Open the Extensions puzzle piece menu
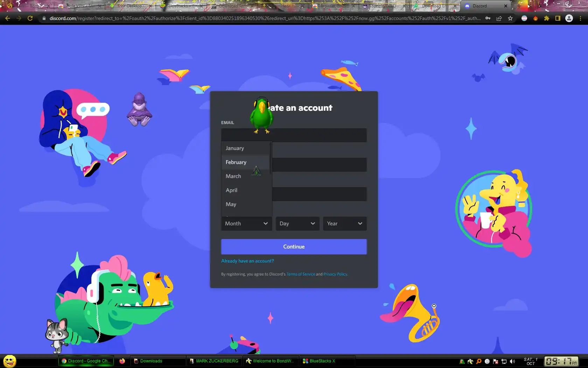588x368 pixels. click(x=547, y=18)
